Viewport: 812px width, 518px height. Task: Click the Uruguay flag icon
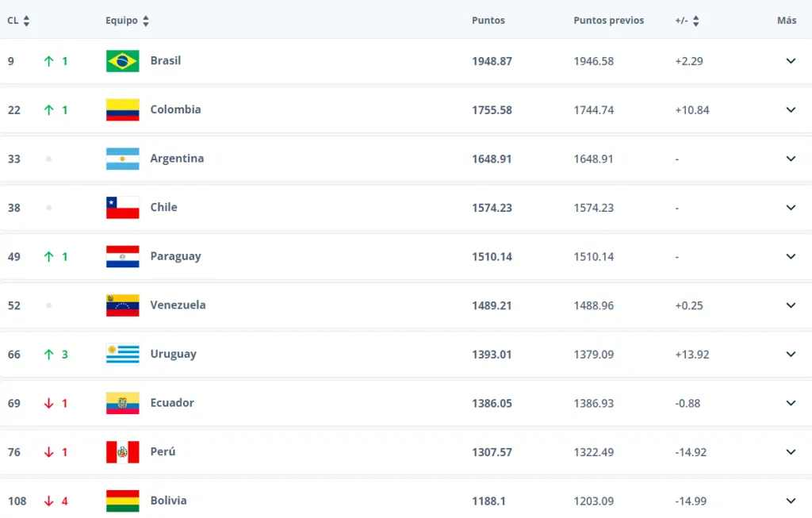pos(121,354)
